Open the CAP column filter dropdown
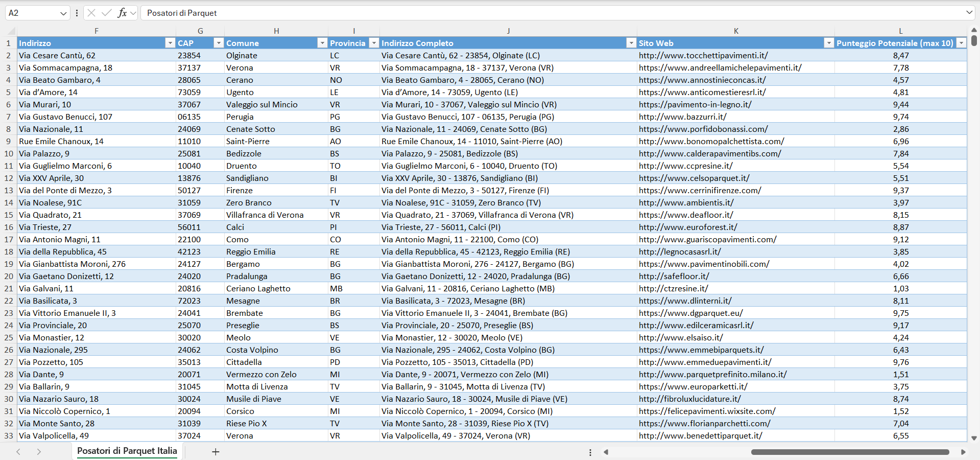Image resolution: width=980 pixels, height=460 pixels. click(219, 43)
